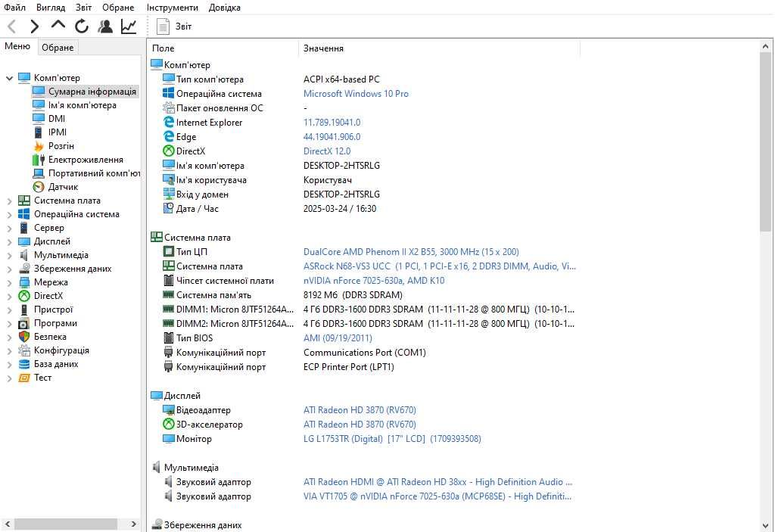Click the Безпека shield icon in tree

click(x=24, y=337)
